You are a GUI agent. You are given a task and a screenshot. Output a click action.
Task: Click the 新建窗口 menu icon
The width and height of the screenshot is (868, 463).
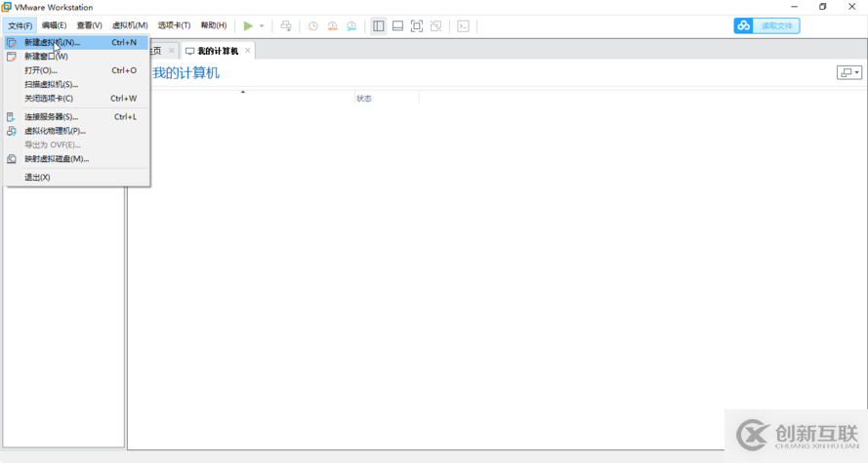(x=12, y=57)
